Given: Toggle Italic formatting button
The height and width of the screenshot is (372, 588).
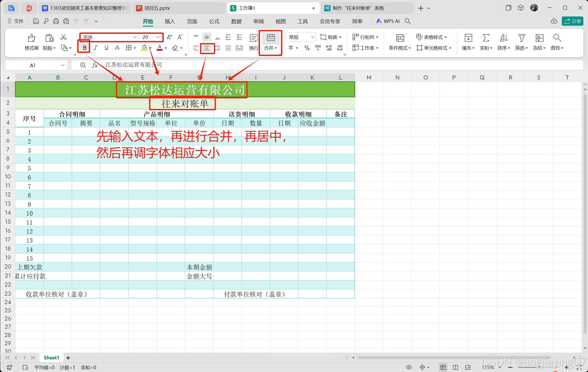Looking at the screenshot, I should click(x=95, y=48).
